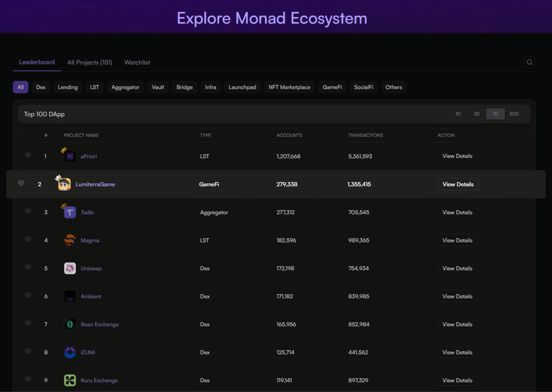Click the Uniswap unicorn logo

pyautogui.click(x=69, y=268)
